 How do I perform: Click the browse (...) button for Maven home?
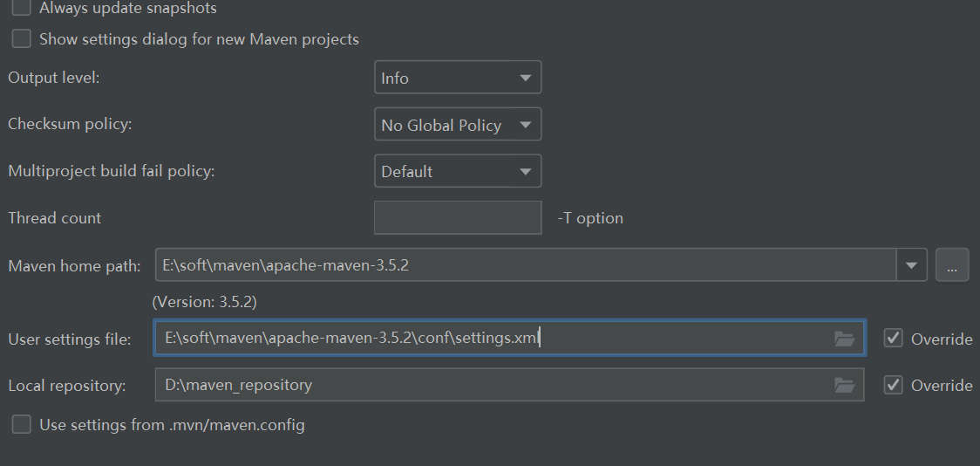[x=952, y=265]
